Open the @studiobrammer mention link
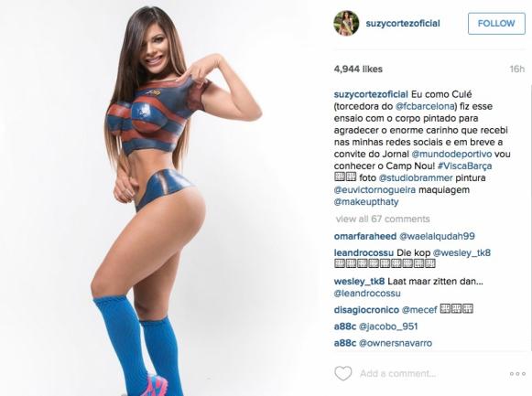Viewport: 532px width, 396px height. tap(416, 177)
